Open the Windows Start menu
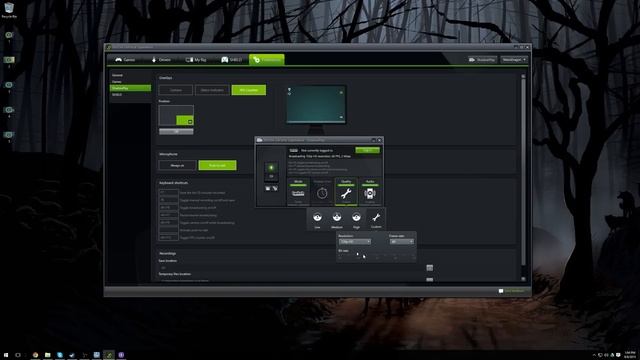Viewport: 640px width, 360px height. (x=6, y=355)
